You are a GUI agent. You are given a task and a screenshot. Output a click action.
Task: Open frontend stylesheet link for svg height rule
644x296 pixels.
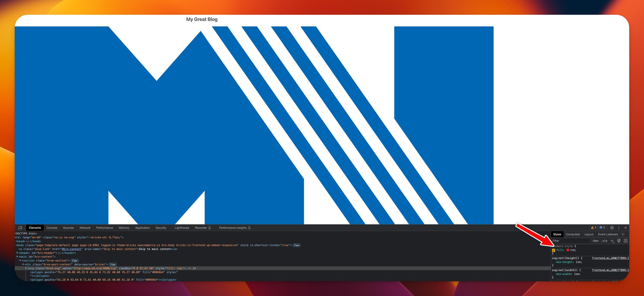[x=610, y=258]
